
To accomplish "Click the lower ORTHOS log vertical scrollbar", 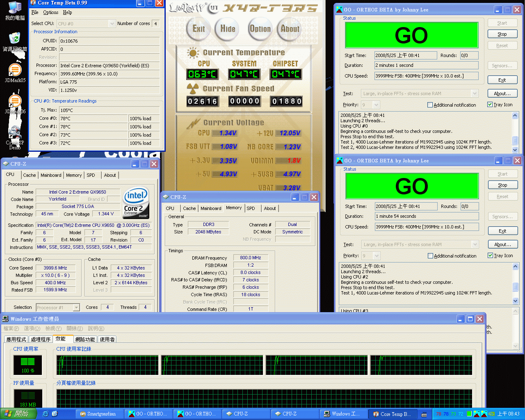I will (516, 283).
